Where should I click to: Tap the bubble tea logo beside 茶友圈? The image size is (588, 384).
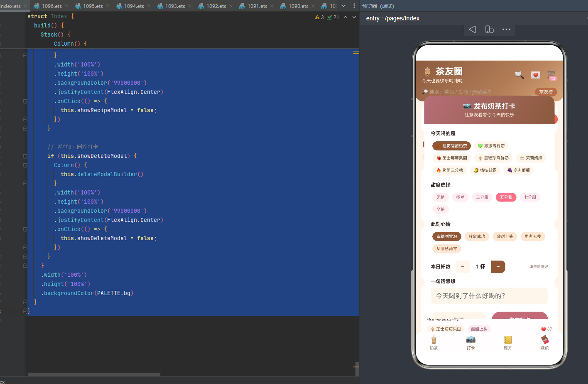tap(427, 71)
